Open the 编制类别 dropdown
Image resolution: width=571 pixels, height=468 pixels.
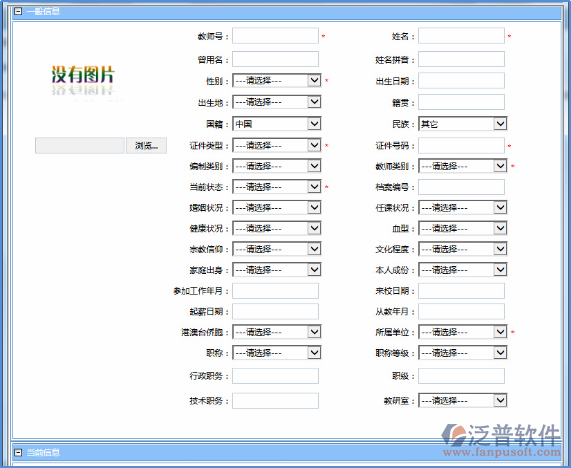(277, 166)
